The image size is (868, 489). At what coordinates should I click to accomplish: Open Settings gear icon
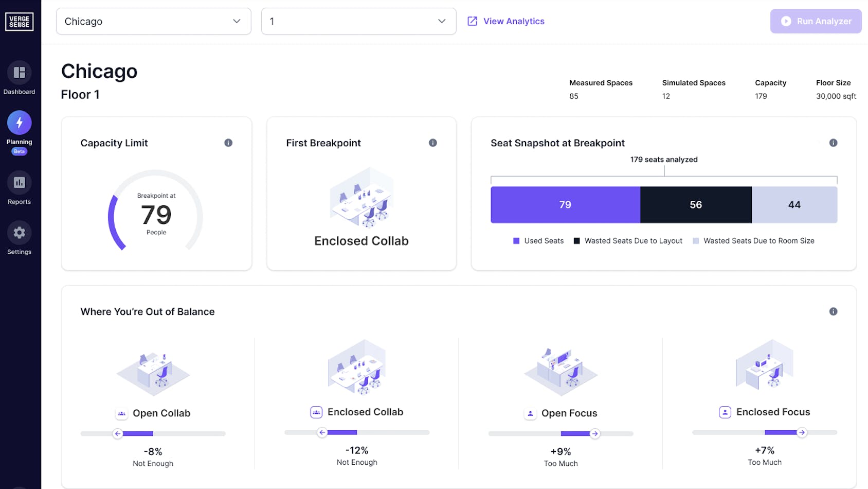[x=20, y=233]
